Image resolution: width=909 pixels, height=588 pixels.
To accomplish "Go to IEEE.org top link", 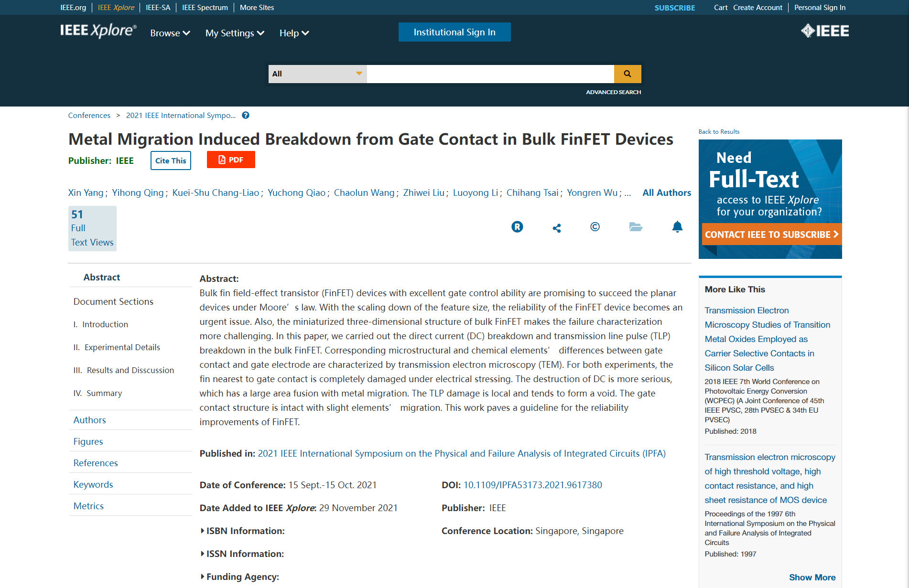I will click(x=73, y=8).
